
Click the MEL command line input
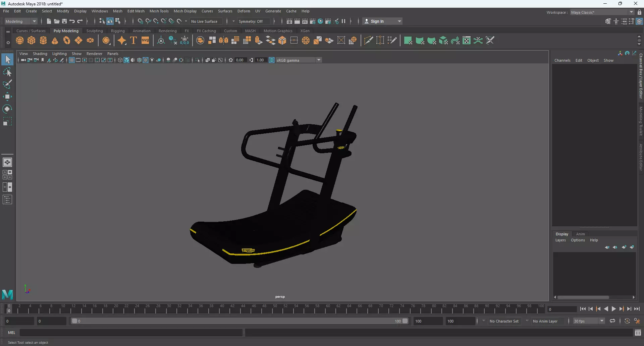131,333
